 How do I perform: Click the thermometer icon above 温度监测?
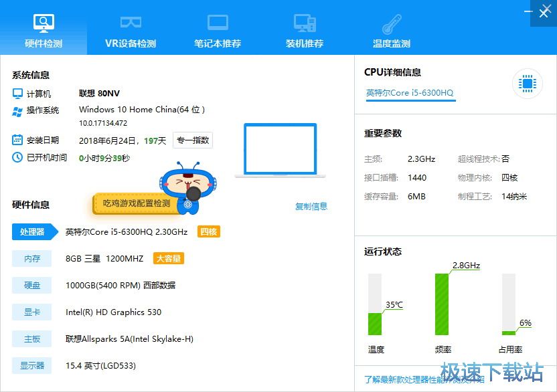pyautogui.click(x=392, y=24)
